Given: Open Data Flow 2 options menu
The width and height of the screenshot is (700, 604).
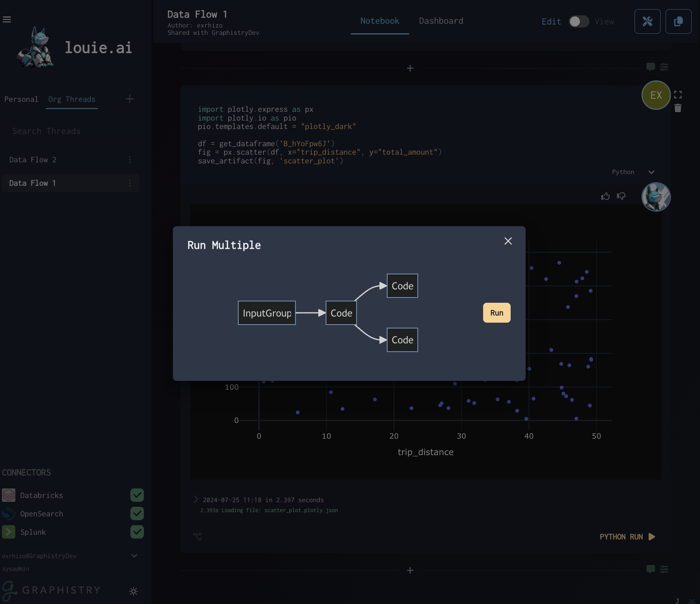Looking at the screenshot, I should point(130,160).
